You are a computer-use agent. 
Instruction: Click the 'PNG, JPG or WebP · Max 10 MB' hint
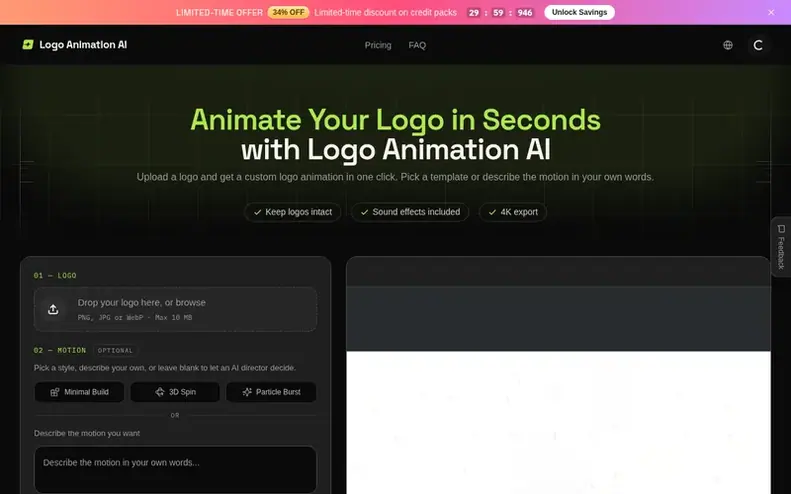135,318
